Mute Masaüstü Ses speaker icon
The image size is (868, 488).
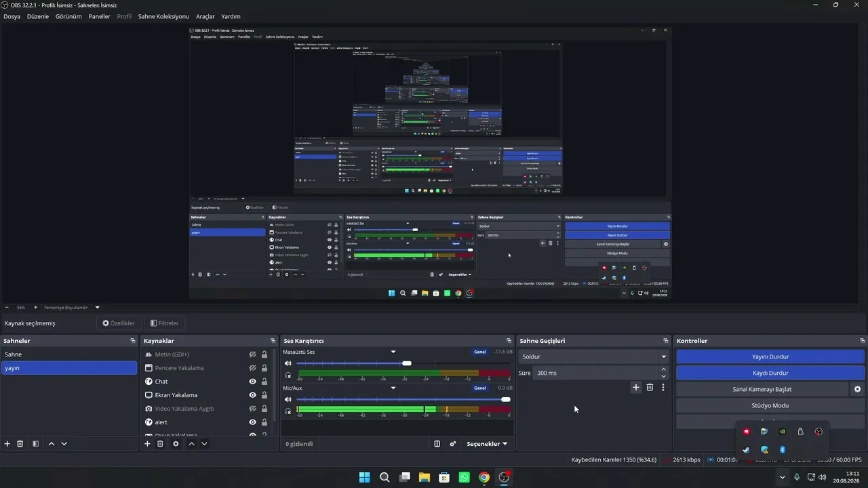point(288,363)
